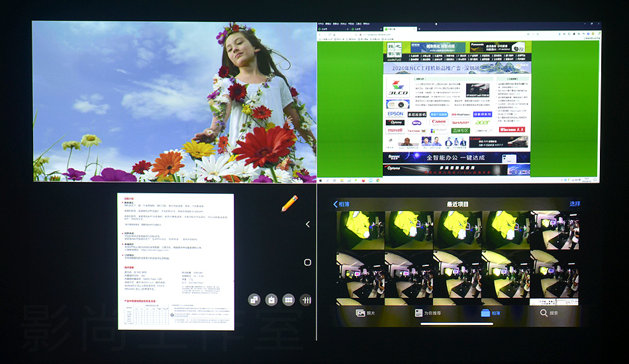Click the EPSON brand logo link
Screen dimensions: 629x364
pos(395,114)
